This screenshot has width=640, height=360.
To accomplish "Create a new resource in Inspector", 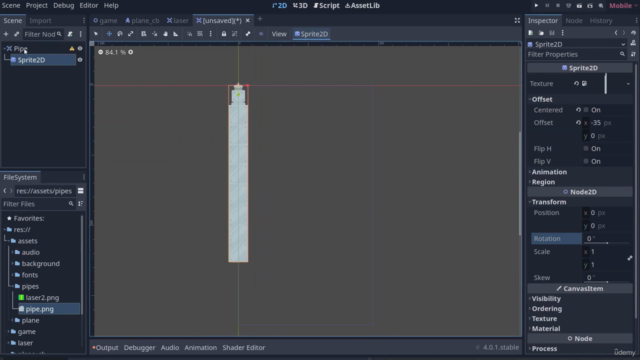I will point(531,33).
